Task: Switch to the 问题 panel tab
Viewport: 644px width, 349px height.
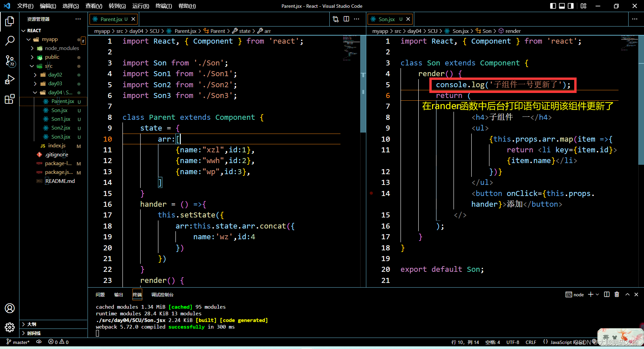Action: [x=100, y=295]
